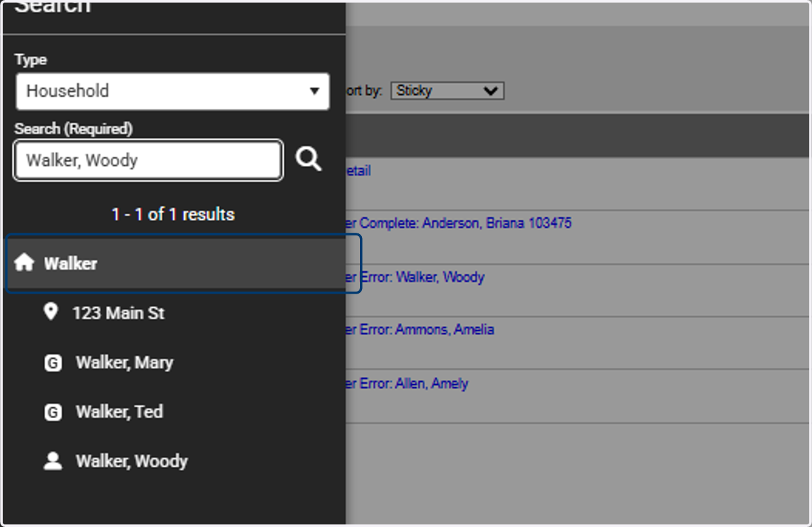Select student Walker, Woody in results
The width and height of the screenshot is (812, 527).
[x=132, y=461]
